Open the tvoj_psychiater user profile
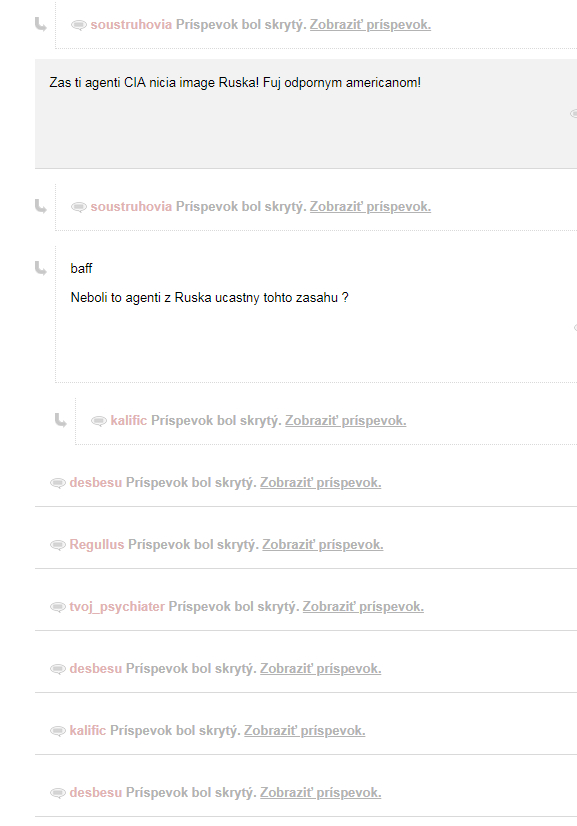This screenshot has height=826, width=577. (117, 606)
